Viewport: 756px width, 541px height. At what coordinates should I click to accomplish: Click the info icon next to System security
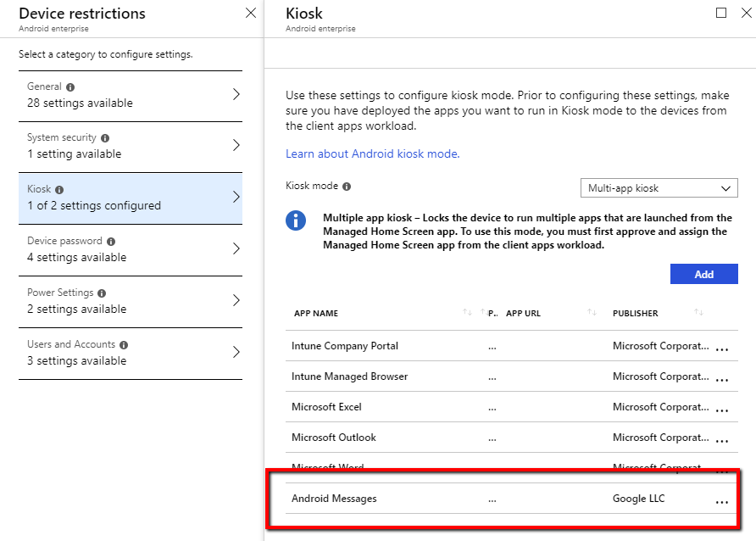click(105, 138)
